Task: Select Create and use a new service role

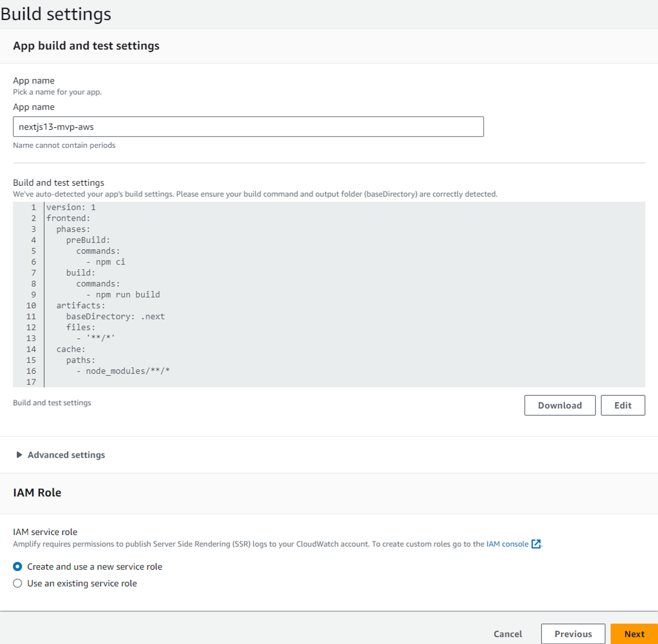Action: tap(18, 567)
